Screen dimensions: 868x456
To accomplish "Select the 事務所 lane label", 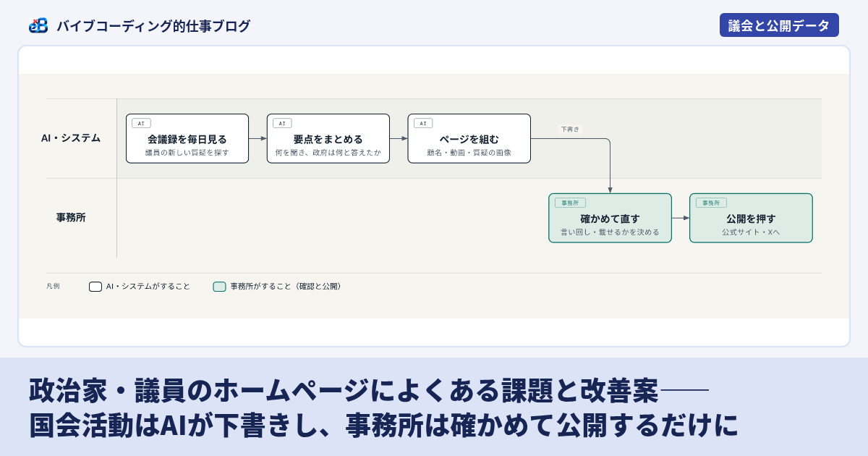I will [71, 217].
